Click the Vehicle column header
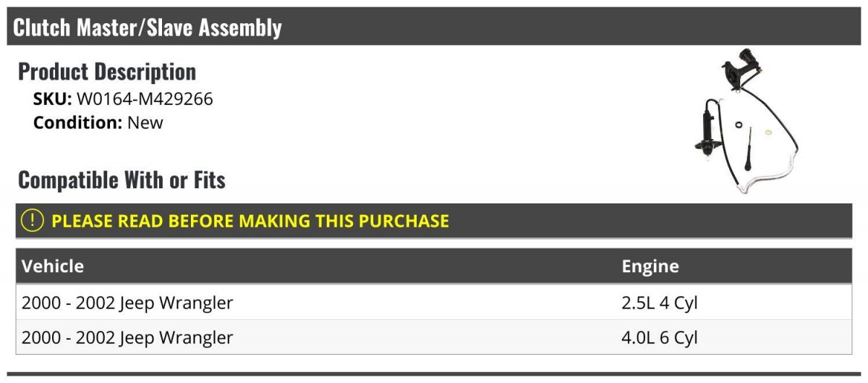Viewport: 868px width, 383px height. (53, 266)
